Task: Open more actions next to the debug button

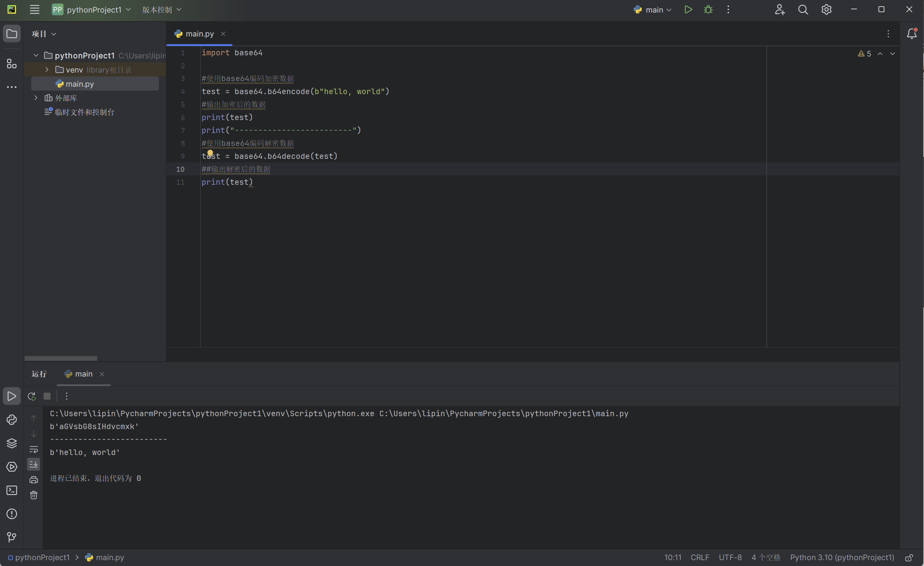Action: click(x=728, y=9)
